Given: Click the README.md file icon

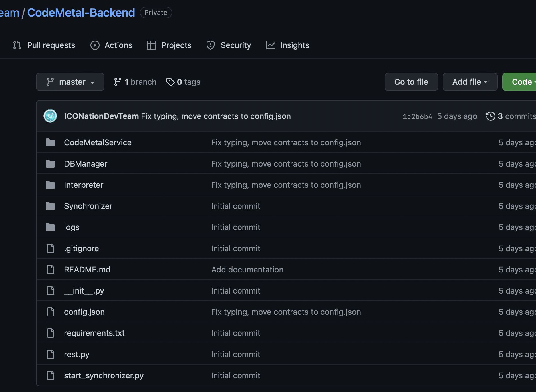Looking at the screenshot, I should click(x=51, y=270).
